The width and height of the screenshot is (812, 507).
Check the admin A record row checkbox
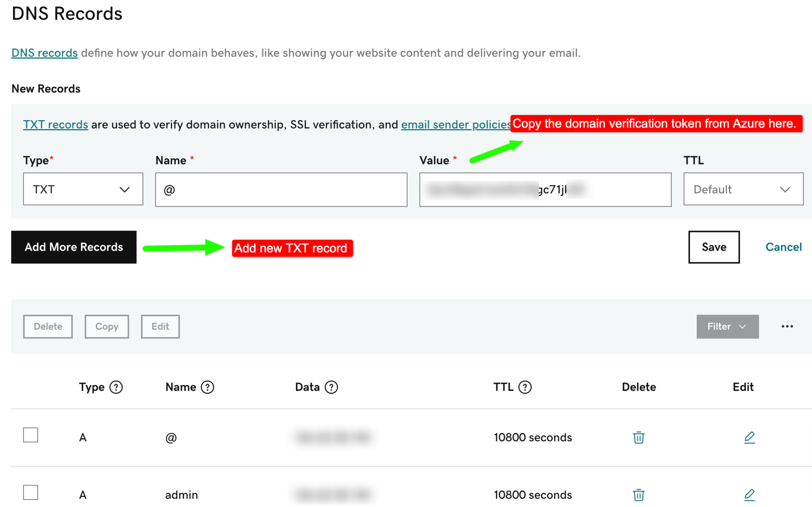pyautogui.click(x=30, y=493)
